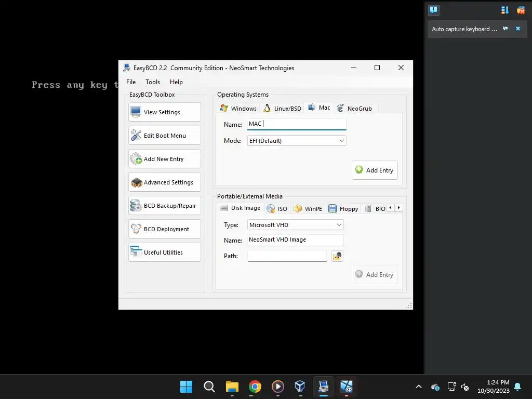Open the File menu
Image resolution: width=532 pixels, height=399 pixels.
tap(131, 82)
